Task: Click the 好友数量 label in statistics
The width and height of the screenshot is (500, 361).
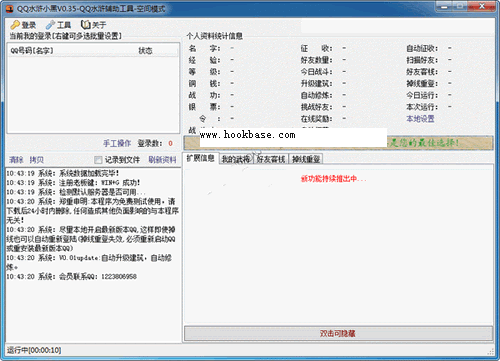Action: coord(317,60)
